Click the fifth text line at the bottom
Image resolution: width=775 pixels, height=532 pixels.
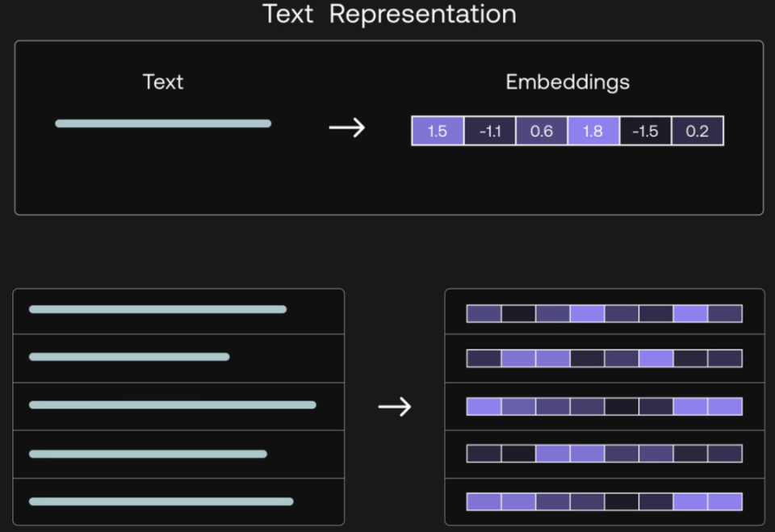161,501
